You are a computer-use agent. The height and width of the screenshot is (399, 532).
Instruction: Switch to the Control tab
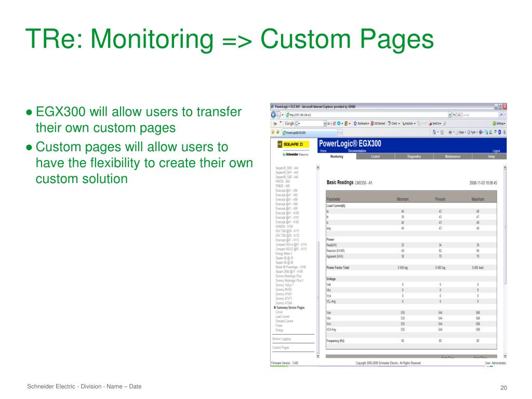375,156
